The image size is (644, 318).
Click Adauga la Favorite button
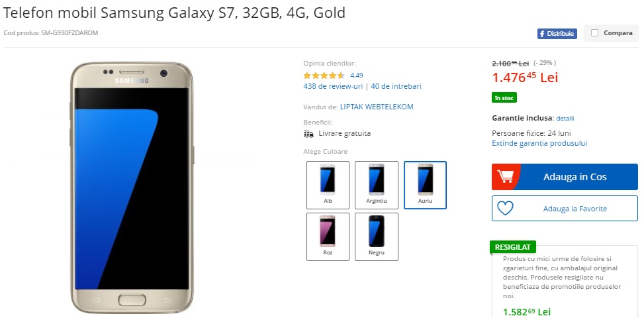565,208
